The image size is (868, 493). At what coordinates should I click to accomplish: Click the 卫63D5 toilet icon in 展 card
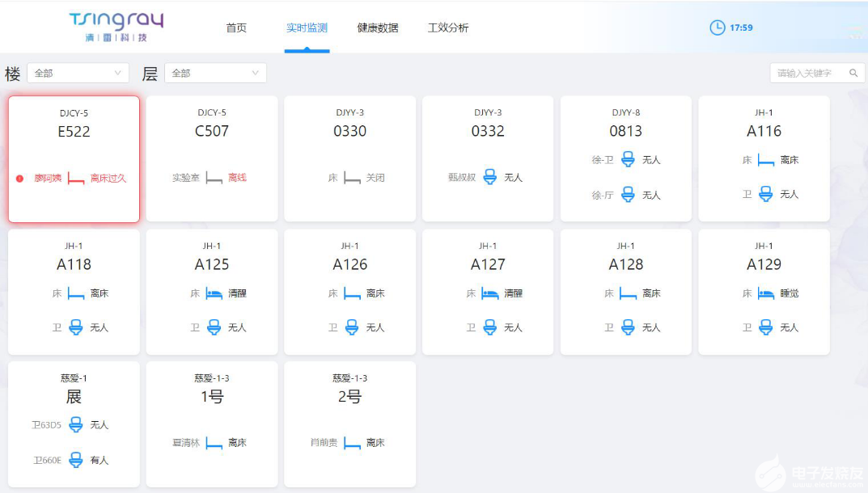(x=76, y=424)
